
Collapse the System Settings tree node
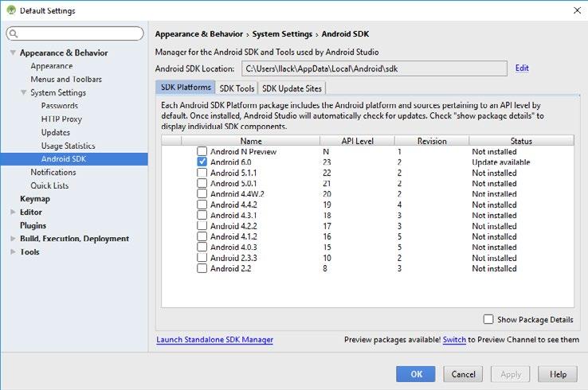23,93
